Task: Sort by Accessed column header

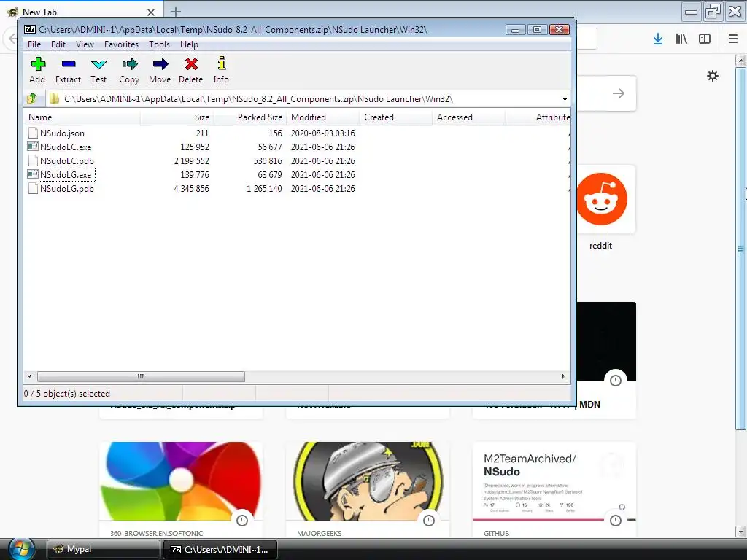Action: pyautogui.click(x=469, y=117)
